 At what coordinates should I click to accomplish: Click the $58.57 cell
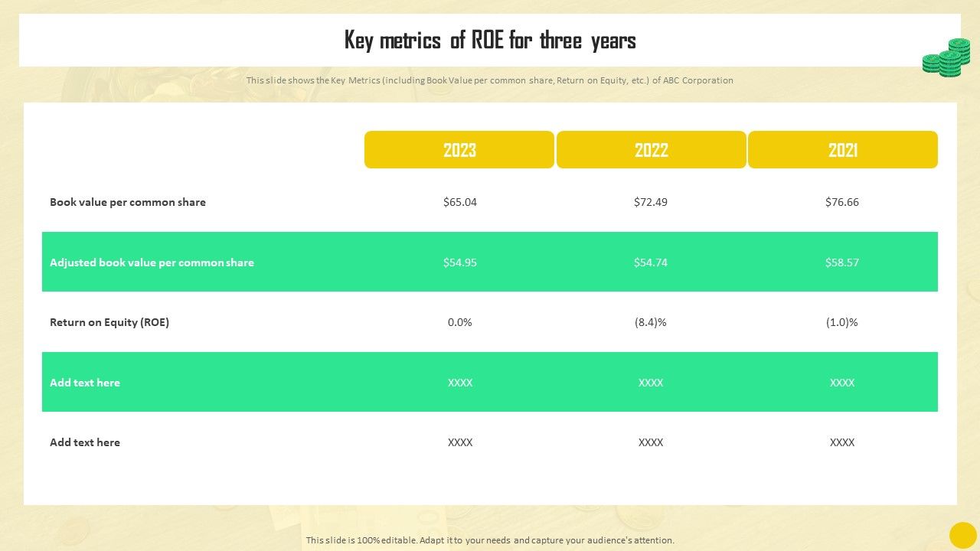tap(842, 262)
